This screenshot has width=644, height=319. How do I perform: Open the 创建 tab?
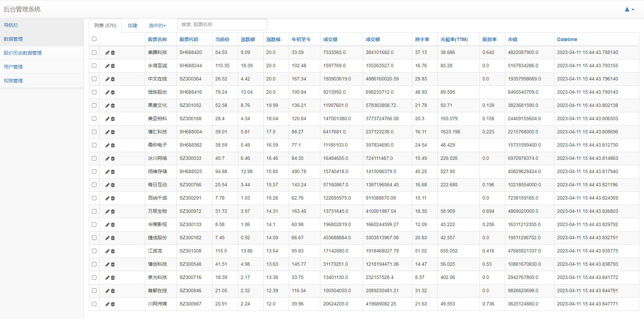tap(132, 25)
